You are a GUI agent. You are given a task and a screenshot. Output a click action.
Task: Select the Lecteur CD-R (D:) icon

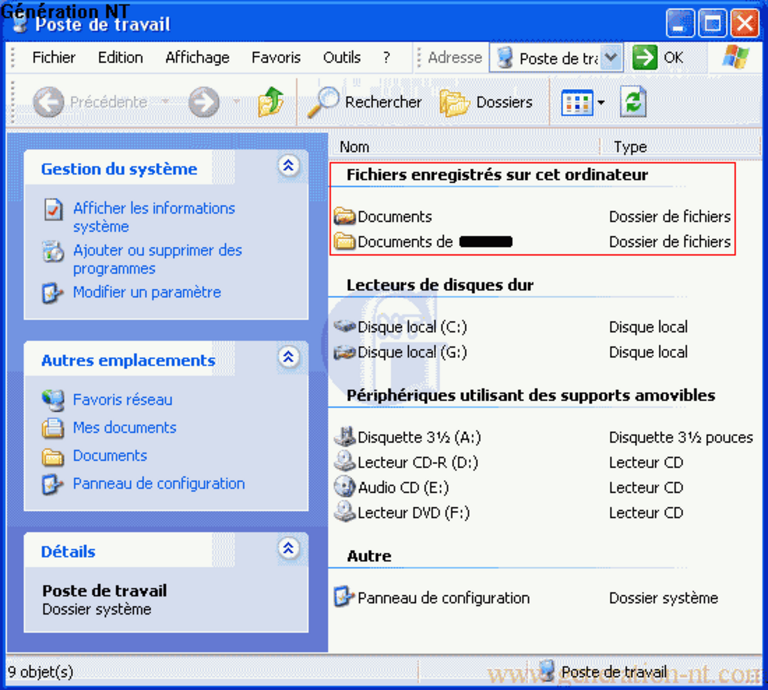pos(344,461)
